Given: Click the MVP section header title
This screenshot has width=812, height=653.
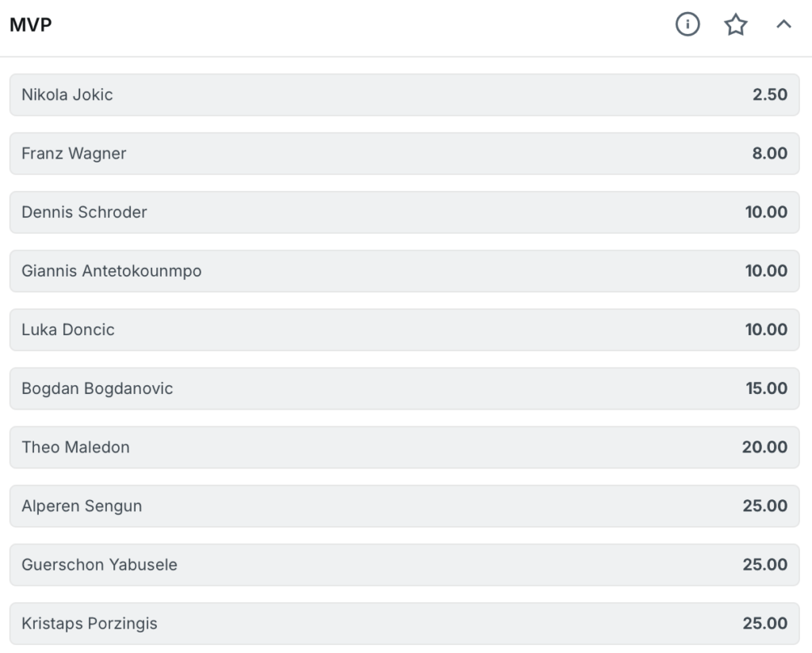Looking at the screenshot, I should click(x=31, y=25).
